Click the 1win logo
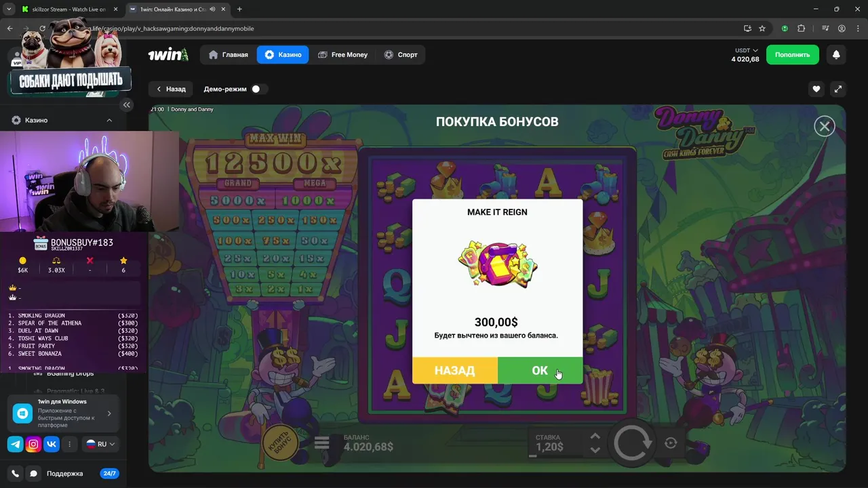The image size is (868, 488). (168, 55)
